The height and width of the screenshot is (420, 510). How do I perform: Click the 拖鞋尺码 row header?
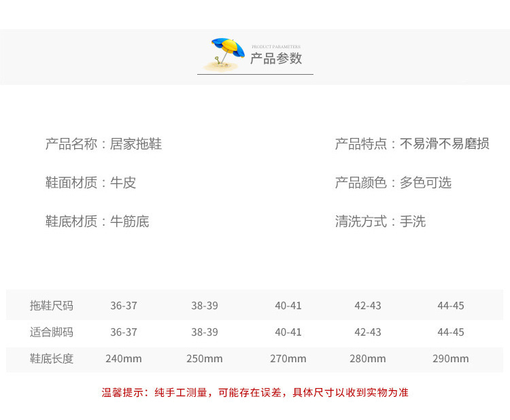coord(52,306)
